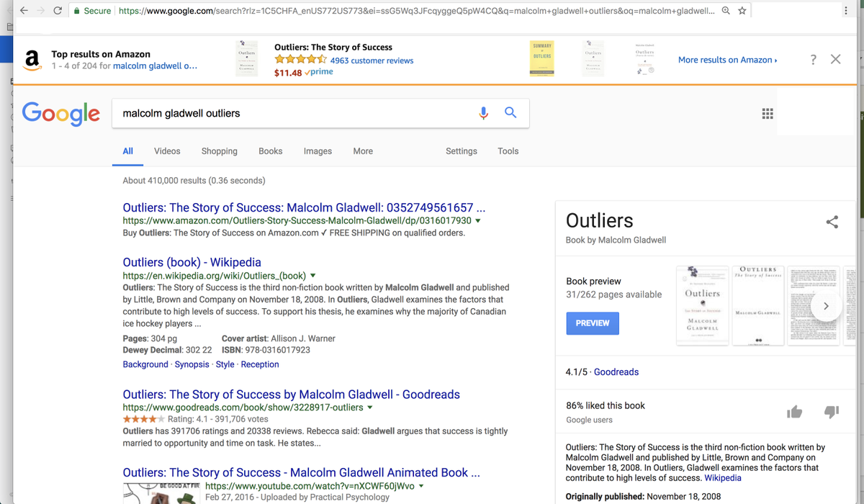The height and width of the screenshot is (504, 864).
Task: Open Goodreads rating link in knowledge panel
Action: click(x=616, y=372)
